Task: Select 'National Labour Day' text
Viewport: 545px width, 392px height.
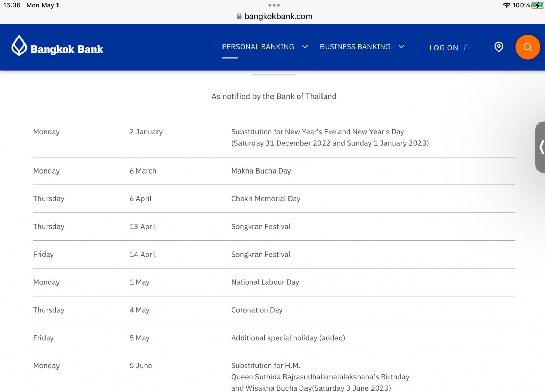Action: 265,282
